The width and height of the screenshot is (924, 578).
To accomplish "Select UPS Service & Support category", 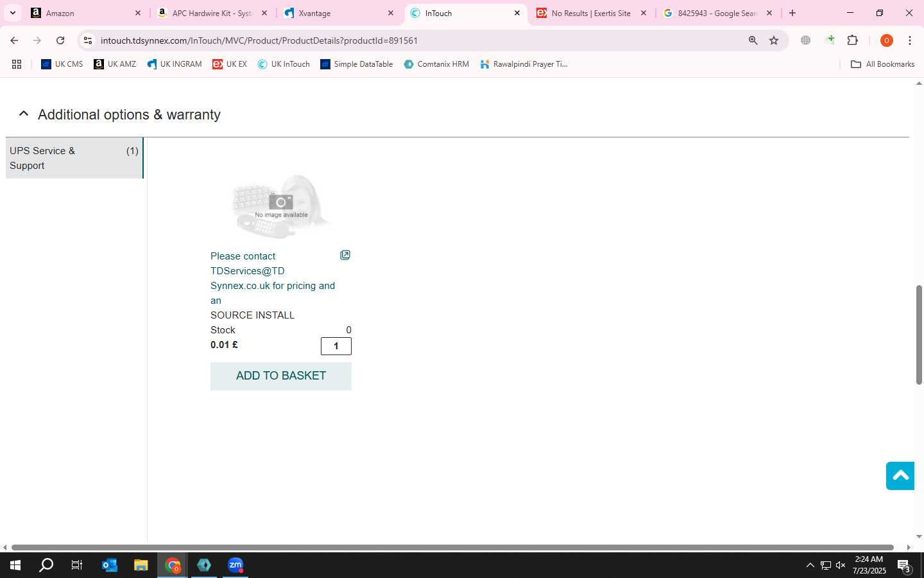I will click(74, 158).
